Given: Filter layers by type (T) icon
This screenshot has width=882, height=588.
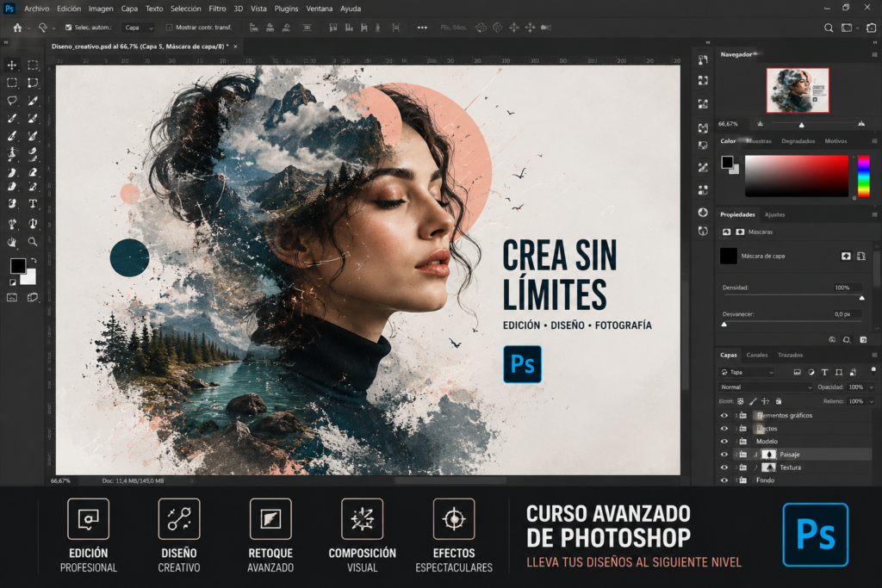Looking at the screenshot, I should tap(824, 372).
